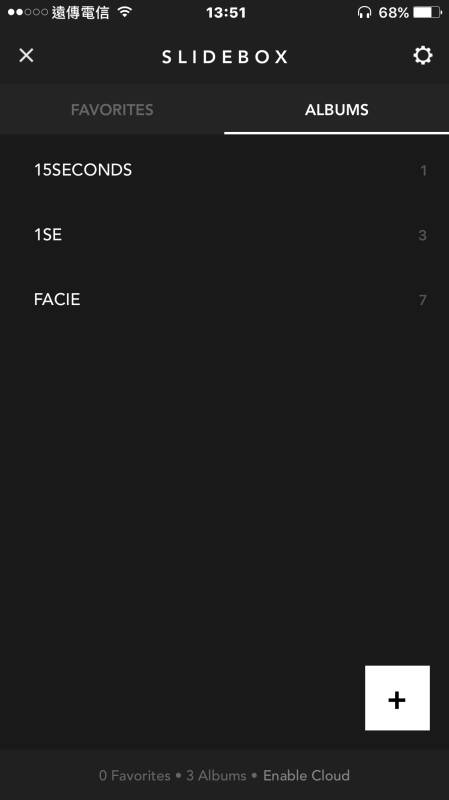Click the photo count 7 beside FACIE
This screenshot has width=449, height=800.
tap(422, 300)
